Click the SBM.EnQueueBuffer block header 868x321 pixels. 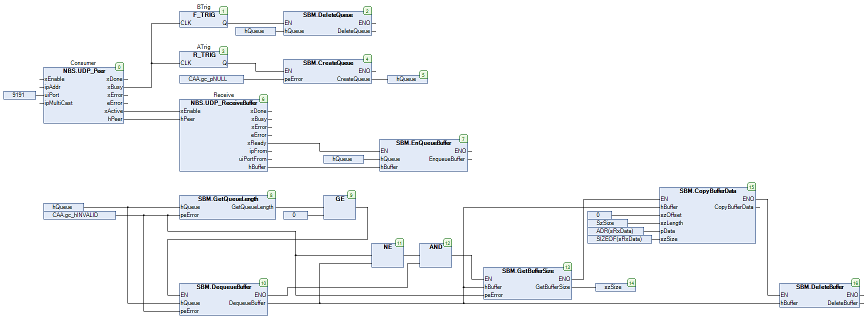pos(423,143)
